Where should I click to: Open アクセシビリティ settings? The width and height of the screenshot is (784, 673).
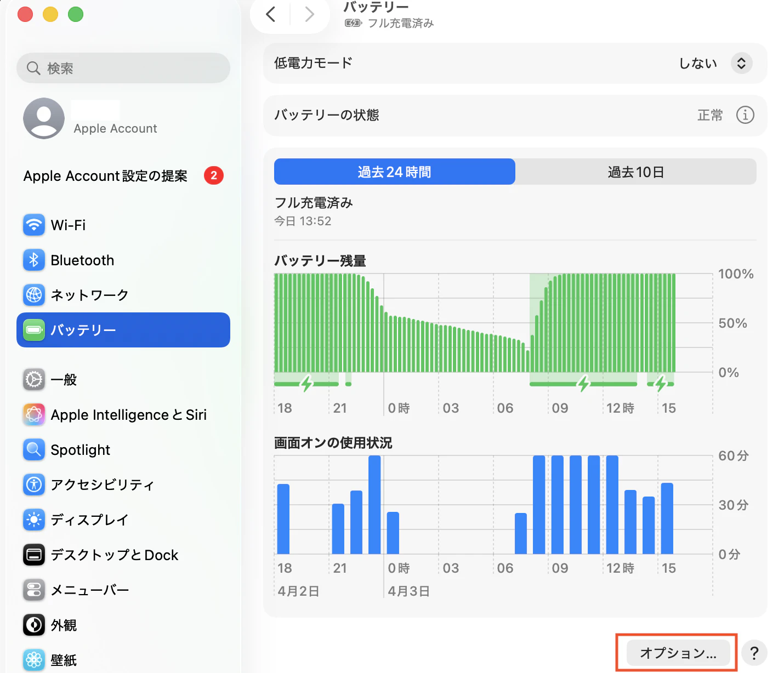(123, 485)
